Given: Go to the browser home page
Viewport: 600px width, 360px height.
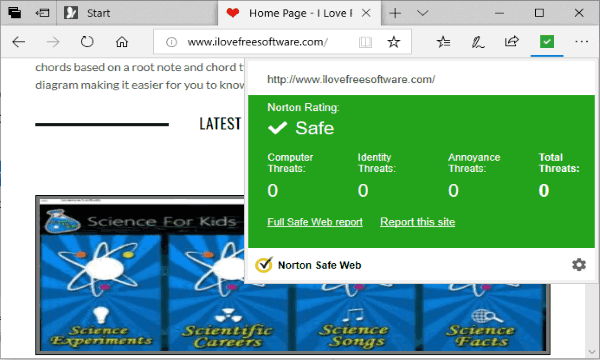Looking at the screenshot, I should [x=122, y=41].
